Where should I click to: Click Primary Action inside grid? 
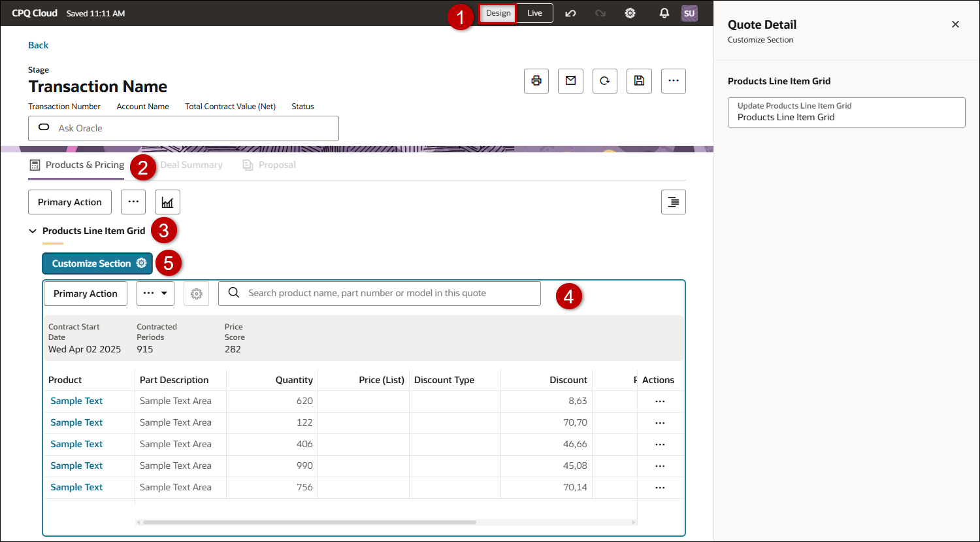(x=86, y=294)
